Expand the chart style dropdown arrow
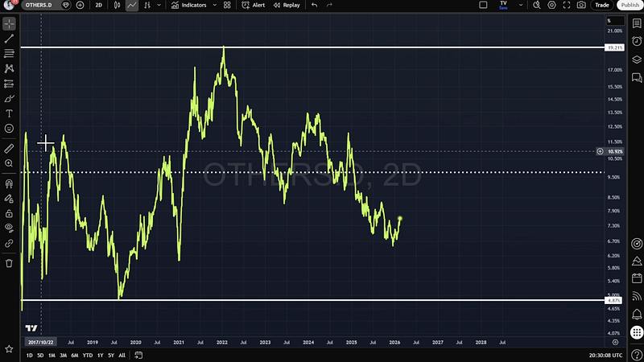This screenshot has height=362, width=644. 159,5
